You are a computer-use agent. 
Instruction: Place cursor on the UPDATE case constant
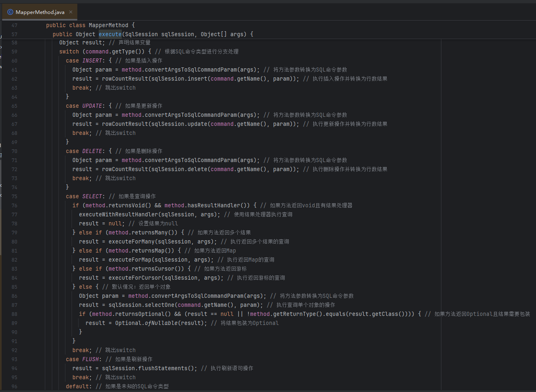tap(92, 106)
